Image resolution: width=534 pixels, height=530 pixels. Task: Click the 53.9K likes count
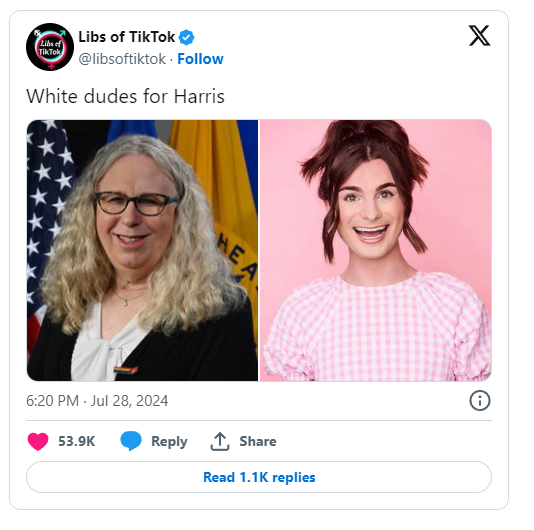coord(77,441)
